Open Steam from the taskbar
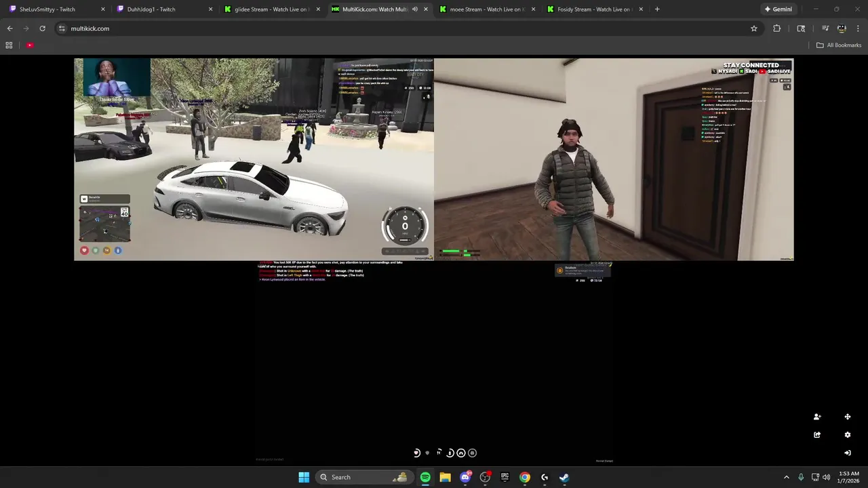The height and width of the screenshot is (488, 868). coord(564,477)
